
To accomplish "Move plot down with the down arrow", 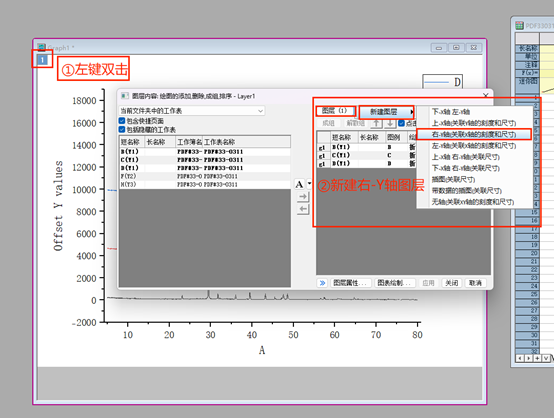I will pyautogui.click(x=390, y=123).
